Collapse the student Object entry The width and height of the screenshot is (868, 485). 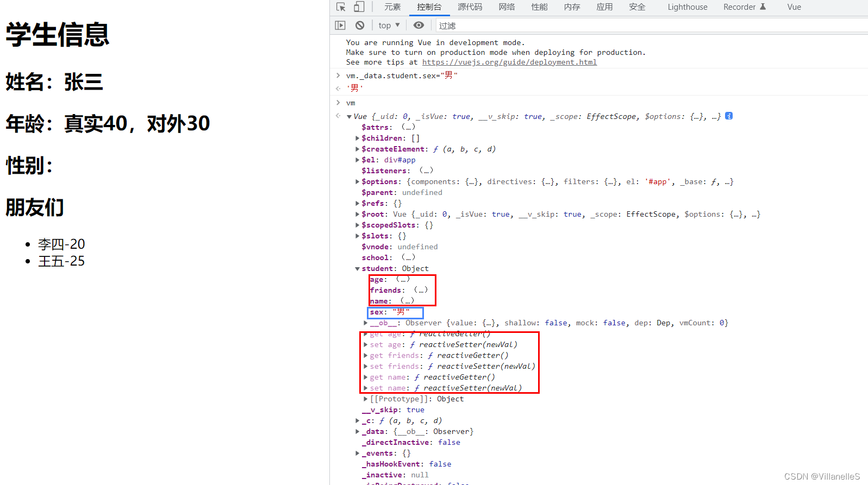(357, 268)
